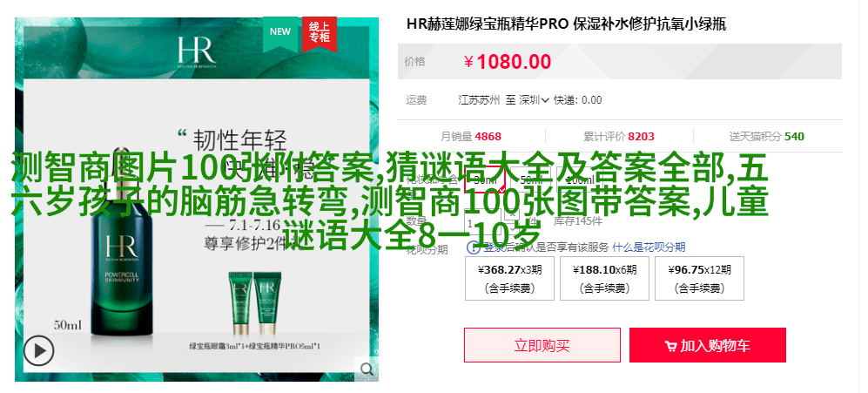
Task: Select the 100ml size option
Action: 580,180
